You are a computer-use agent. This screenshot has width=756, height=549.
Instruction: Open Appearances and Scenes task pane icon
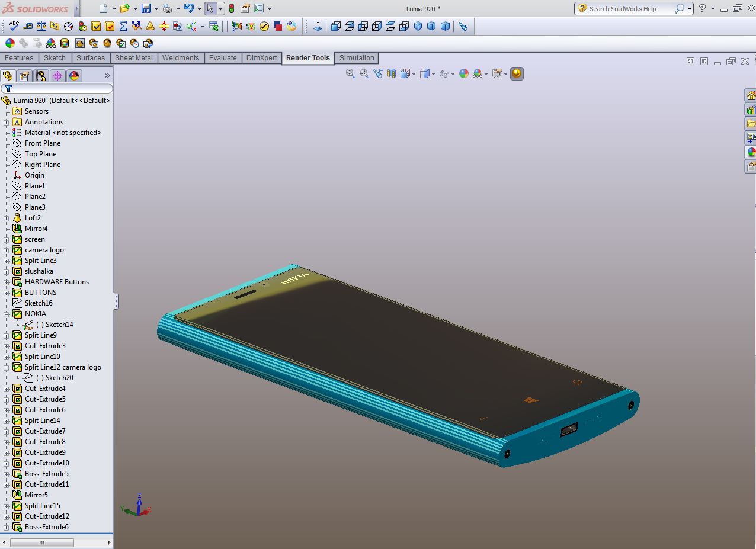(x=751, y=152)
